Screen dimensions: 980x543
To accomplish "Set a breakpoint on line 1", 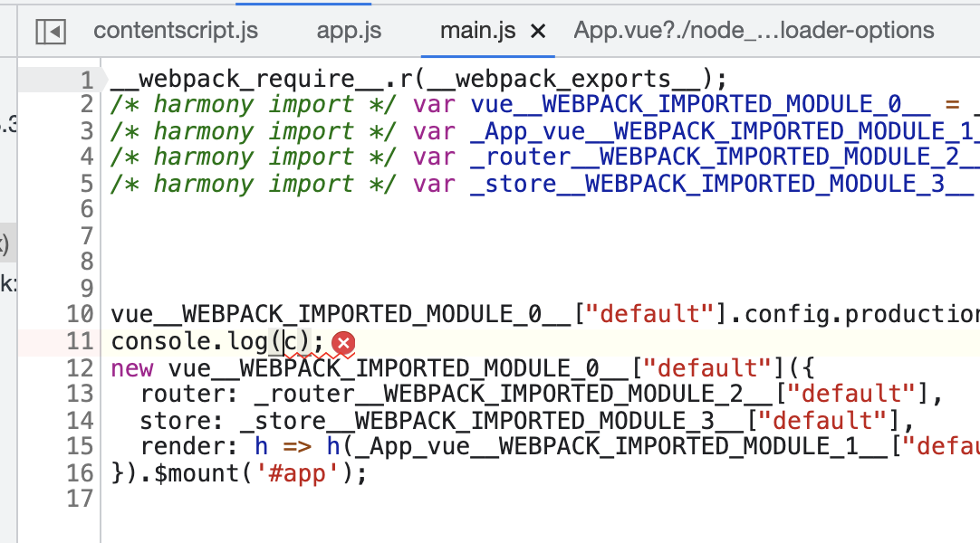I will pyautogui.click(x=84, y=79).
